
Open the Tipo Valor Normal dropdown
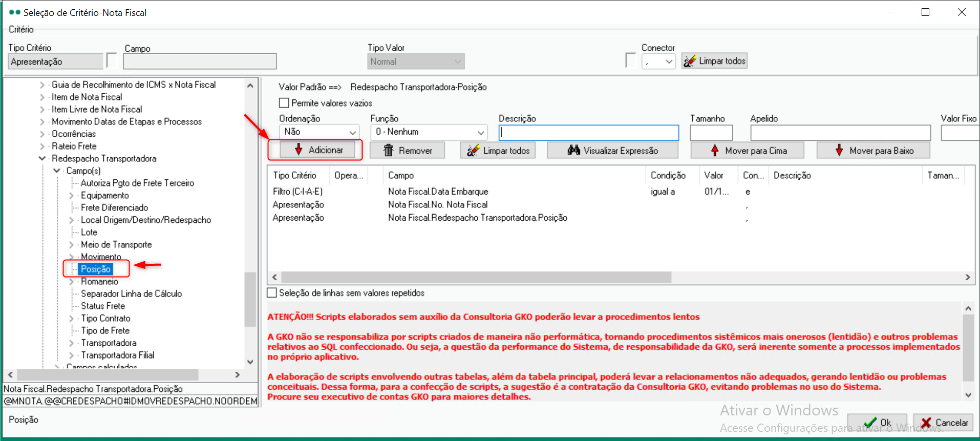click(458, 61)
